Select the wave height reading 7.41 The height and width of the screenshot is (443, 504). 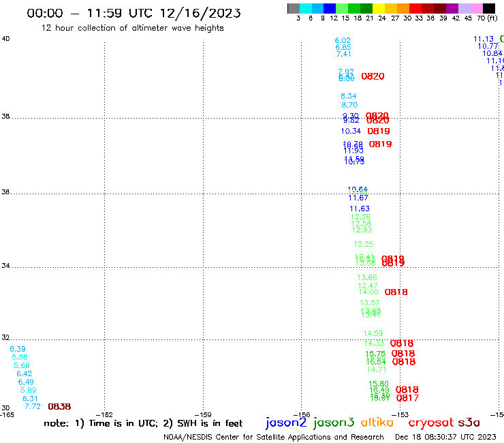(x=344, y=54)
